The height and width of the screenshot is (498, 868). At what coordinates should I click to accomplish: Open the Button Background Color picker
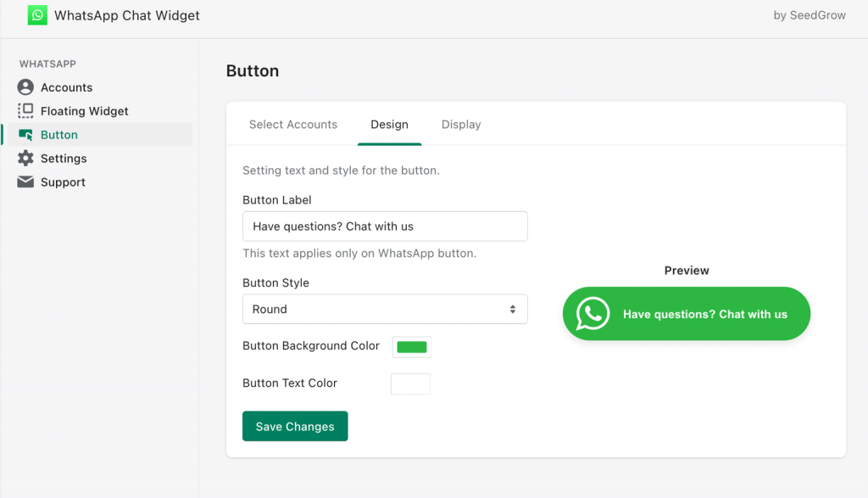[x=411, y=346]
